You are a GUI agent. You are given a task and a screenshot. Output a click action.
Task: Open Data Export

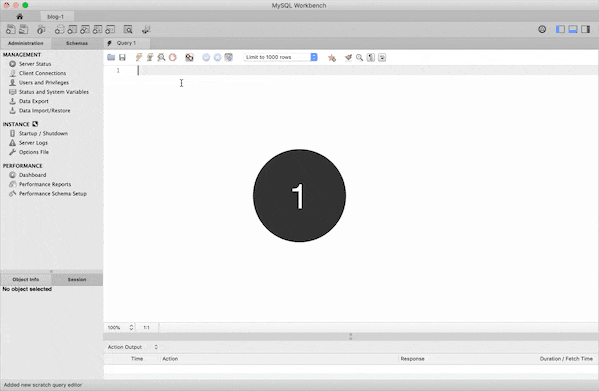[x=34, y=101]
